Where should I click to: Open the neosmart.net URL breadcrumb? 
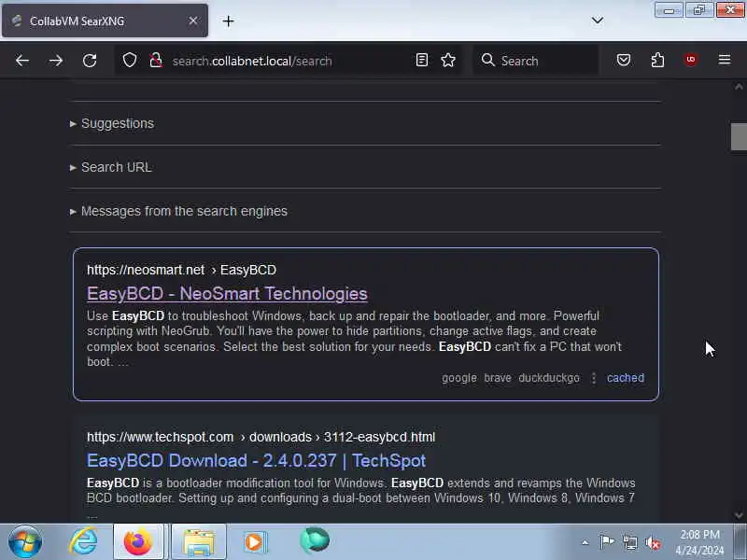(x=181, y=270)
